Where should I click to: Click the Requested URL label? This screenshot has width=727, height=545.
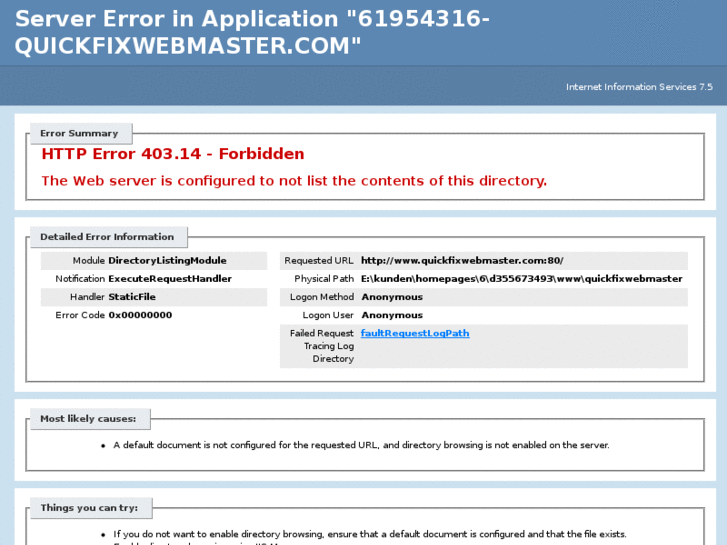(x=319, y=260)
